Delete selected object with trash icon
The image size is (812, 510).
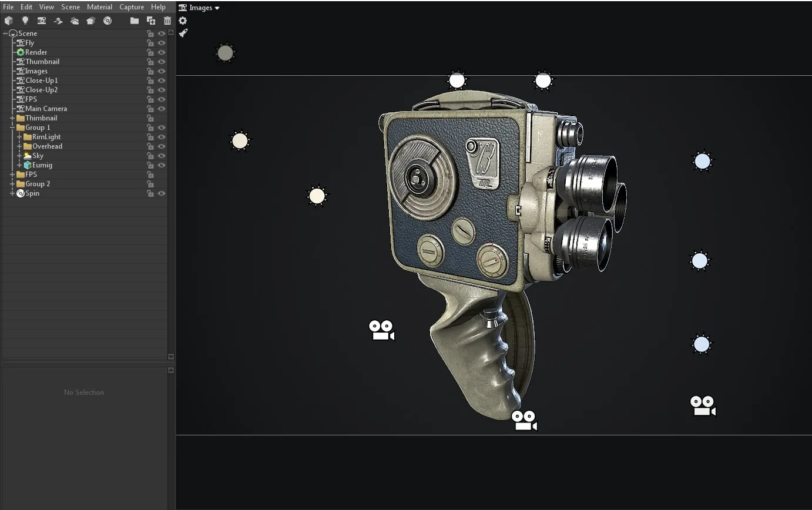(167, 21)
